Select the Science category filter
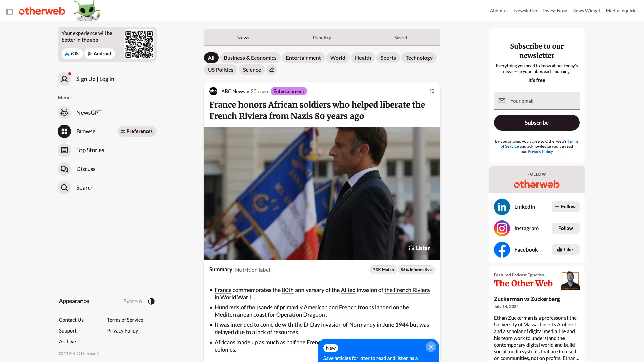644x362 pixels. pyautogui.click(x=251, y=69)
